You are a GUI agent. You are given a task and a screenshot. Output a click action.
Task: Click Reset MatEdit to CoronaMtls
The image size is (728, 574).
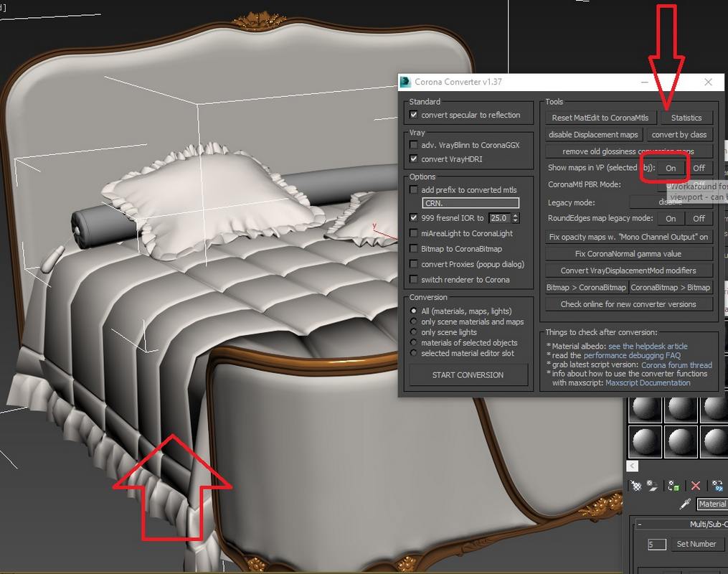pos(600,118)
